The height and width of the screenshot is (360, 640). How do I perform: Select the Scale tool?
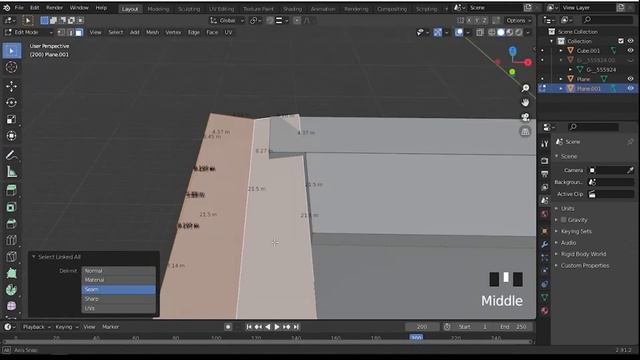pyautogui.click(x=11, y=119)
